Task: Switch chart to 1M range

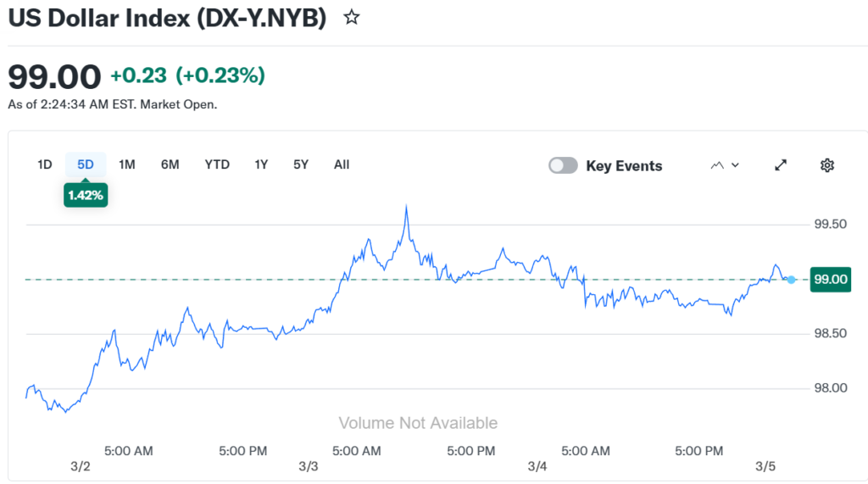Action: click(x=127, y=164)
